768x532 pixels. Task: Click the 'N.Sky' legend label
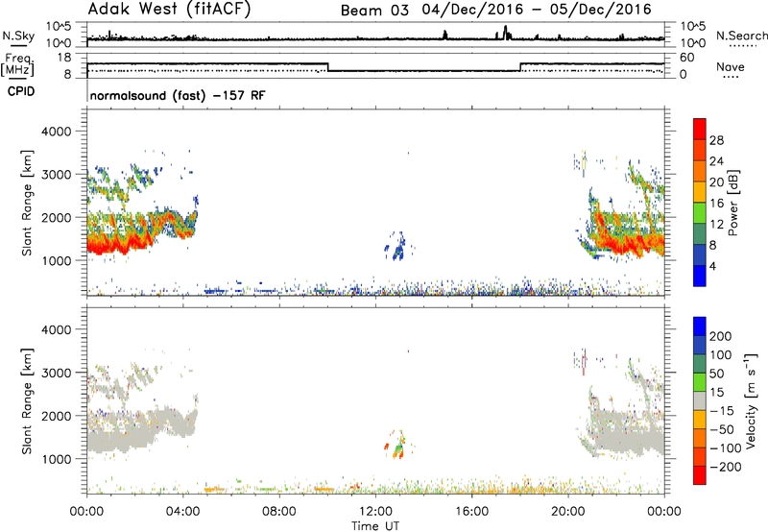[18, 36]
